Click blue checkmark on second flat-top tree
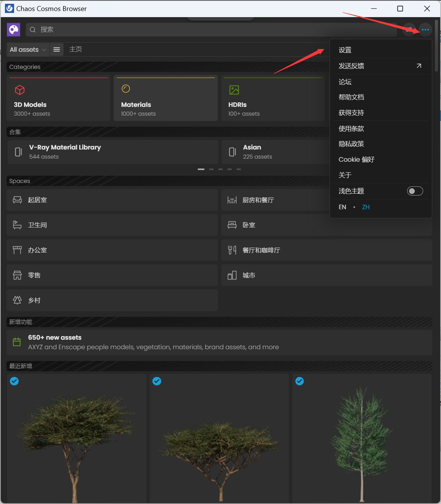 point(157,381)
